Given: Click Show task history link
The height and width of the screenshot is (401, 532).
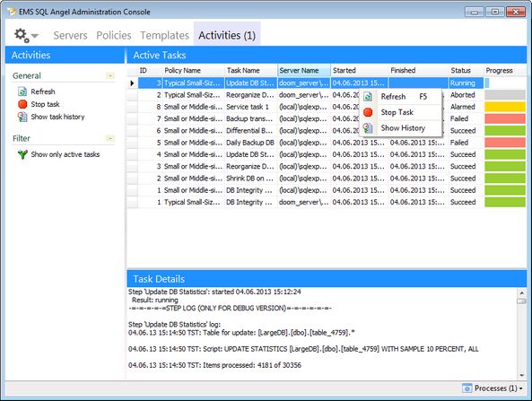Looking at the screenshot, I should (x=57, y=117).
